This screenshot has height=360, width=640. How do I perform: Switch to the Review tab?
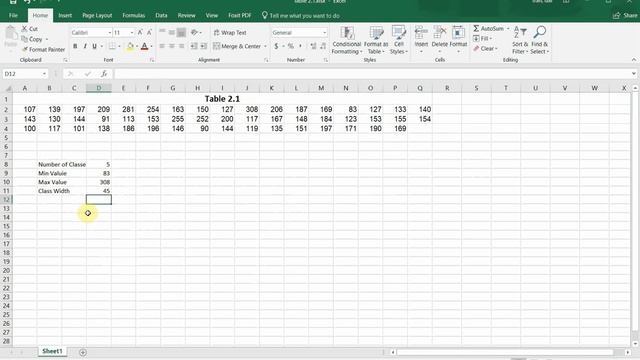186,16
